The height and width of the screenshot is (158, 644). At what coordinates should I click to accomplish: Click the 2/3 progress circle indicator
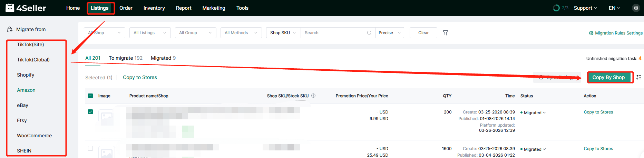click(556, 8)
